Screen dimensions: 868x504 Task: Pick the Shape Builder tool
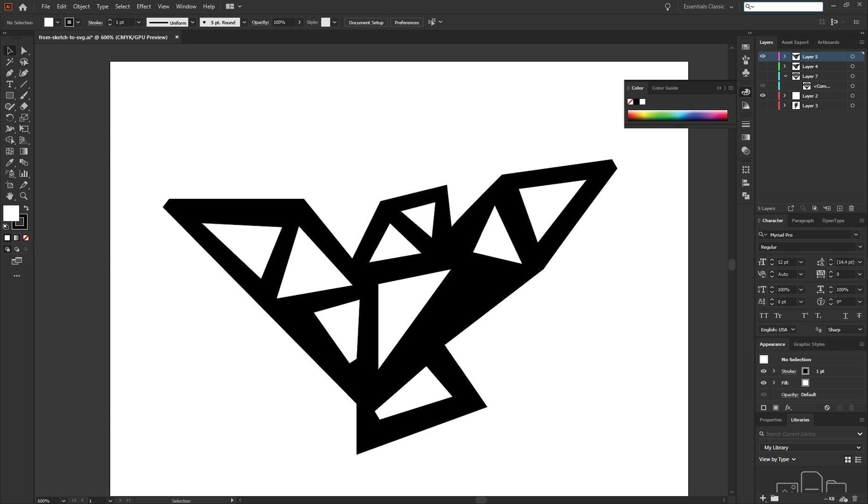coord(10,140)
